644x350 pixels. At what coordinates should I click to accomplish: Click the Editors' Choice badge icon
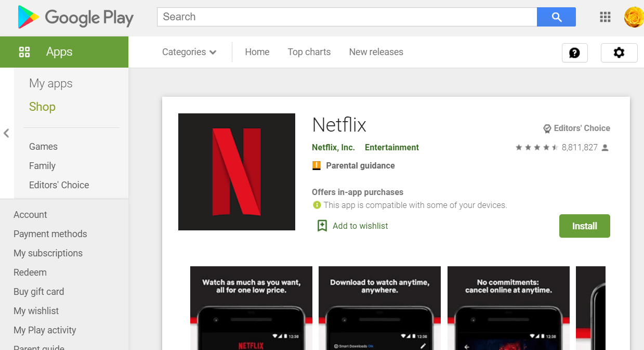pyautogui.click(x=547, y=128)
